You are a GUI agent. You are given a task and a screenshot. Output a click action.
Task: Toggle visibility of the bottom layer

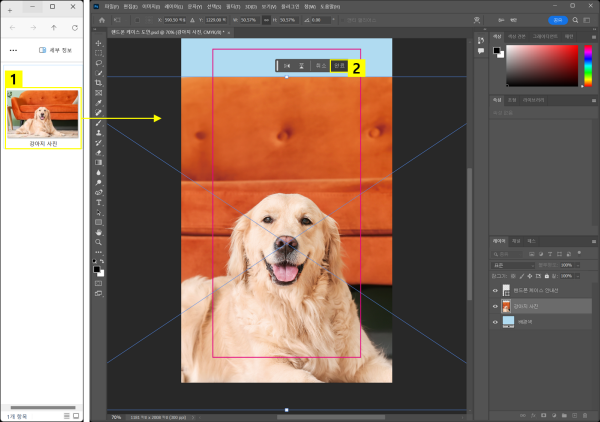pos(495,322)
